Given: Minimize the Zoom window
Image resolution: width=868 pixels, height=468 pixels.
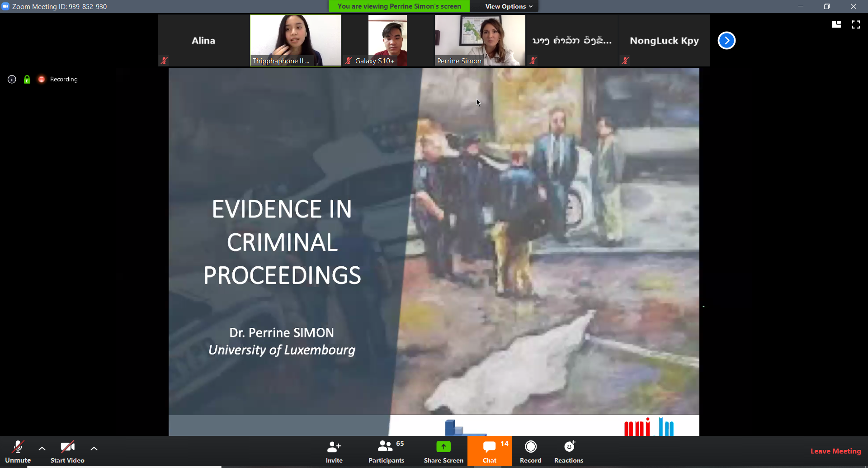Looking at the screenshot, I should pyautogui.click(x=801, y=6).
